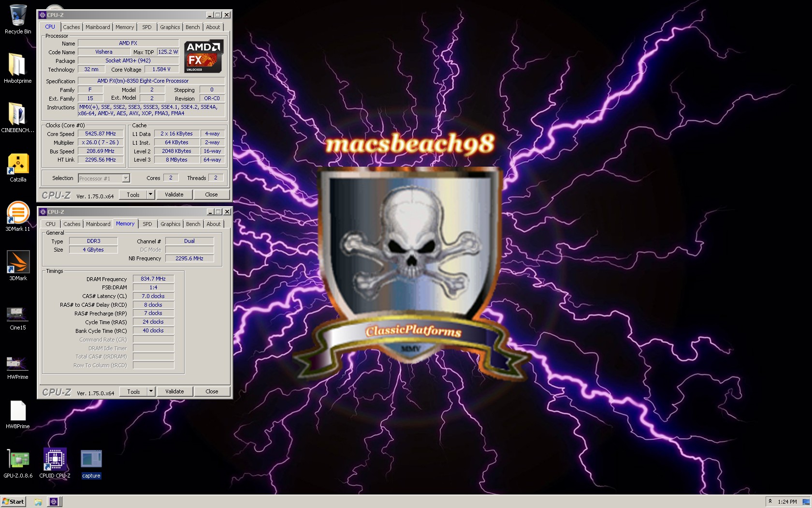Click the Level 3 cache 8 MBytes value
The height and width of the screenshot is (508, 812).
(x=176, y=160)
